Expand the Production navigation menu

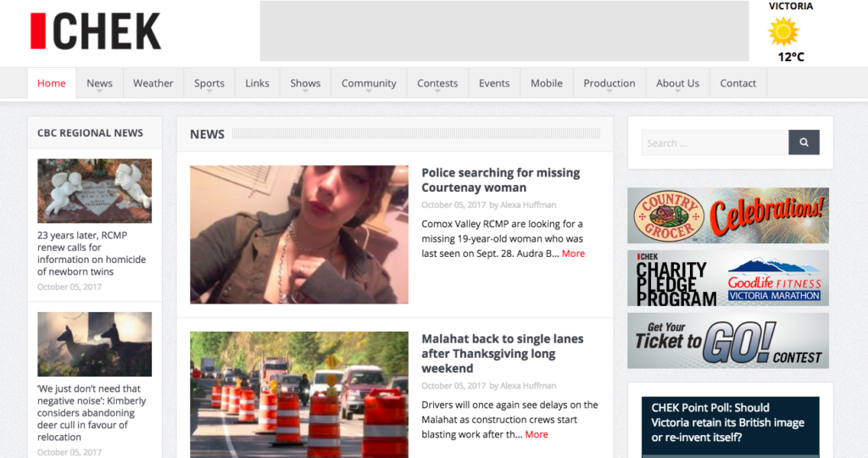coord(609,83)
